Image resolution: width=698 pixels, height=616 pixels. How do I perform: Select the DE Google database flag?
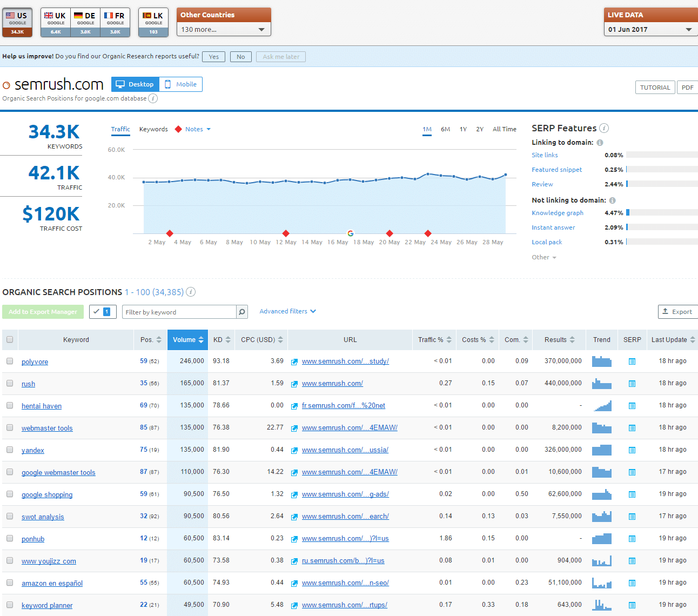[85, 22]
